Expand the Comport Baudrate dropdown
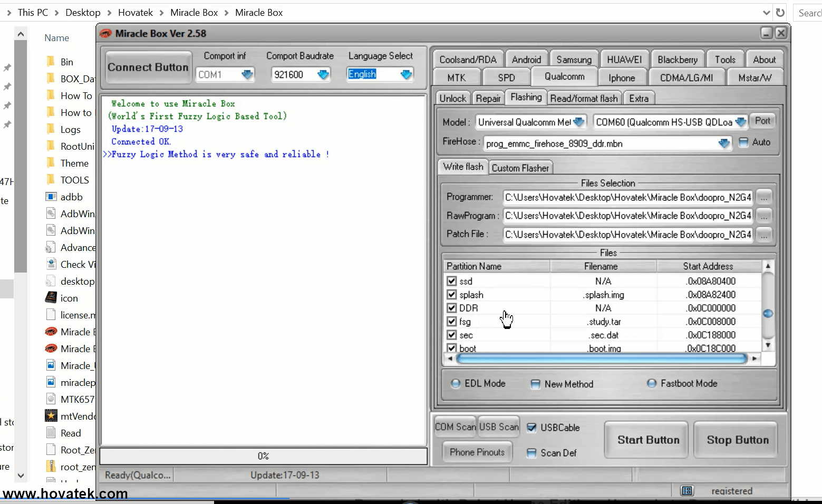This screenshot has width=822, height=504. pos(323,75)
